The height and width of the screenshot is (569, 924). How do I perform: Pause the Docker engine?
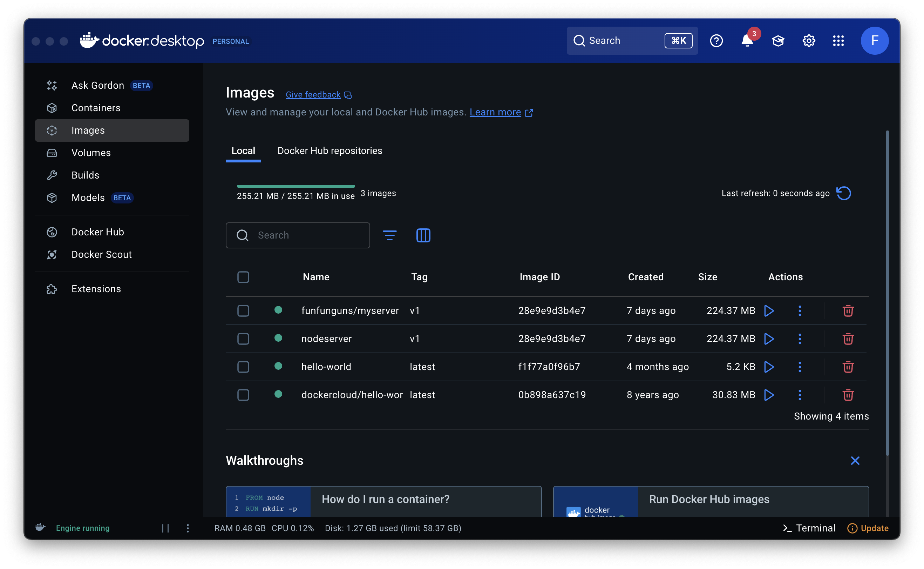click(165, 528)
